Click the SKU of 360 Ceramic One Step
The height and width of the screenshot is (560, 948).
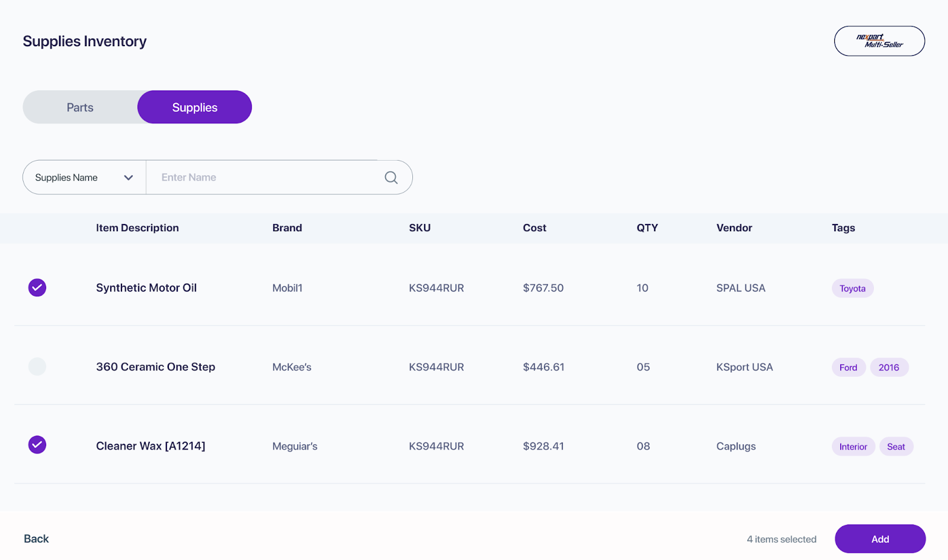[437, 367]
